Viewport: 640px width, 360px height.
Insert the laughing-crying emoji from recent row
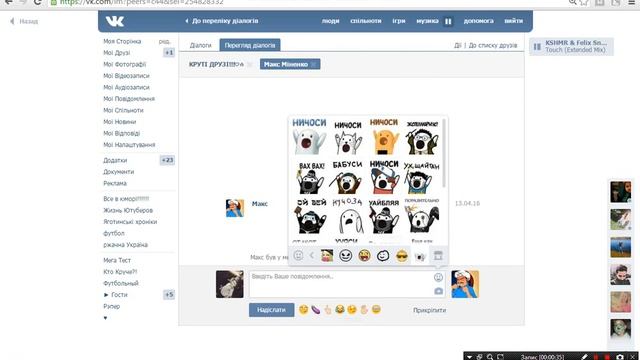click(340, 310)
